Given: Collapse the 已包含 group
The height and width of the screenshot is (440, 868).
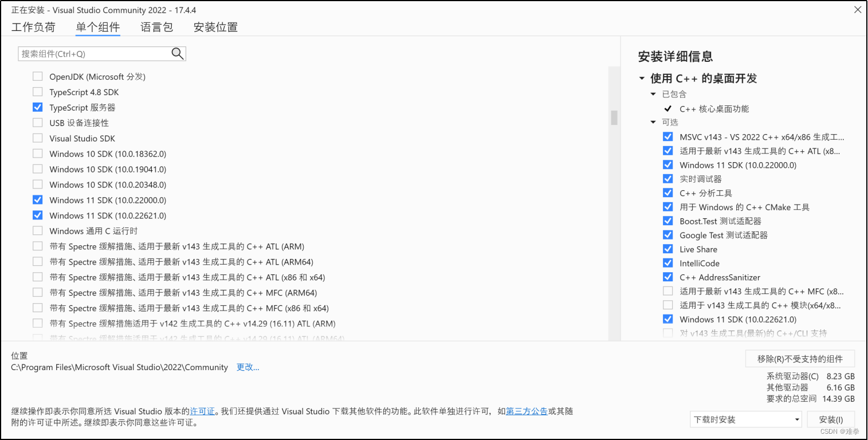Looking at the screenshot, I should tap(653, 94).
